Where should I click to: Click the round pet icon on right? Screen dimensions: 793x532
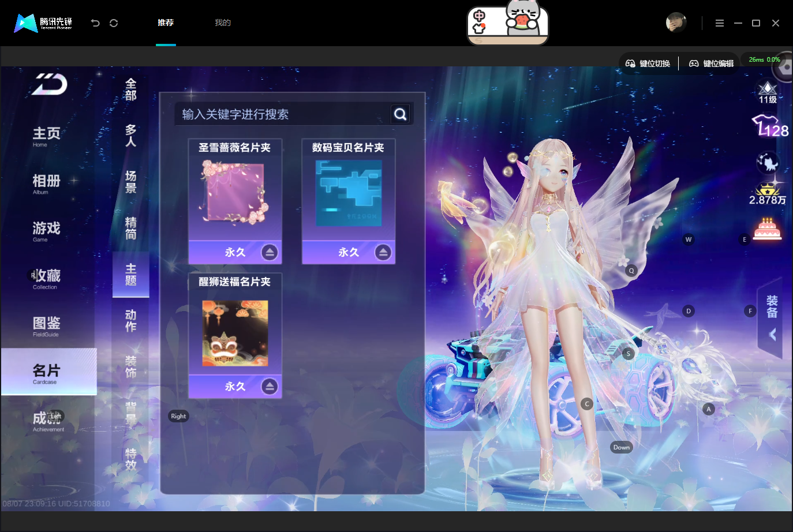click(768, 163)
